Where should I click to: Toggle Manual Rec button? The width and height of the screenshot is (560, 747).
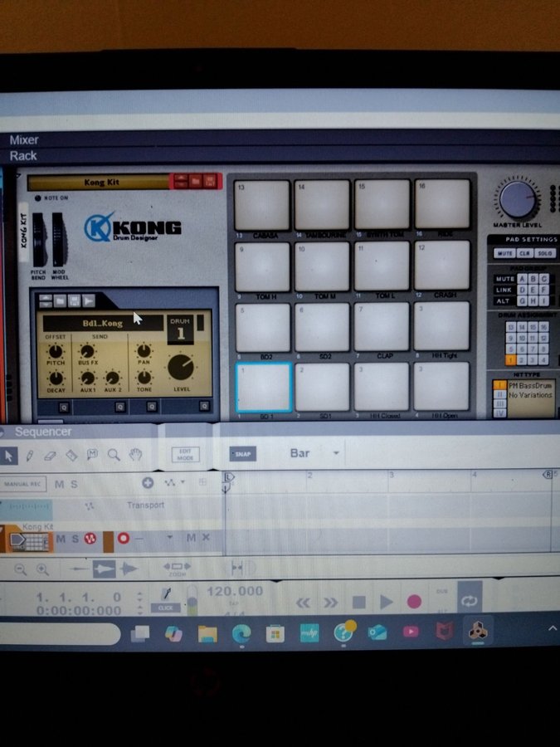(x=23, y=484)
